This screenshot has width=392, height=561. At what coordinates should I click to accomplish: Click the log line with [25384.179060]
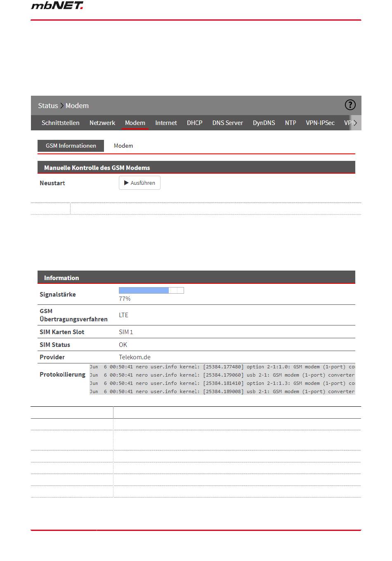tap(222, 375)
